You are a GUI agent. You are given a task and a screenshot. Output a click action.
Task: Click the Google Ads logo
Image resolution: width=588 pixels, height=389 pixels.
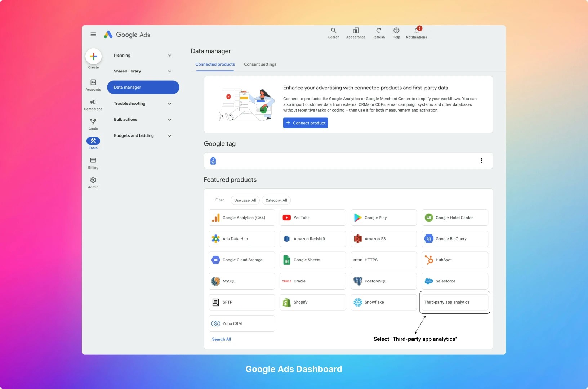[127, 35]
